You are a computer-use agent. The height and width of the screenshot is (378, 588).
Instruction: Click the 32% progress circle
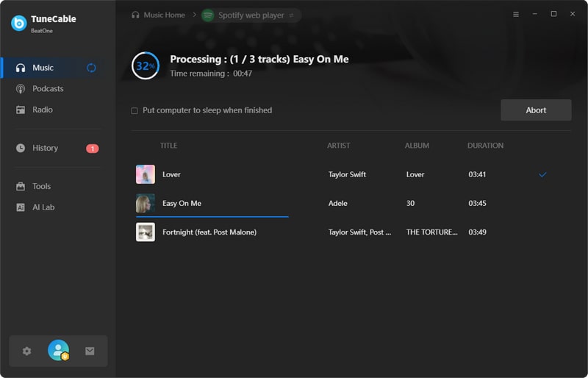click(x=146, y=65)
